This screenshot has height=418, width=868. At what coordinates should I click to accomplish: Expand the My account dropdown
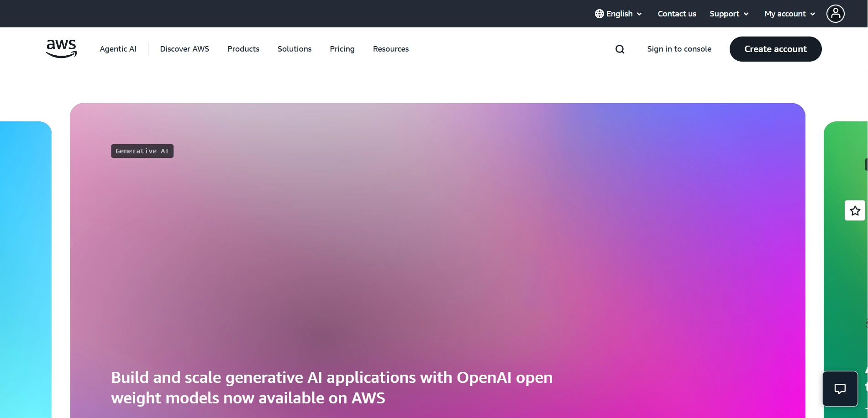pos(789,14)
